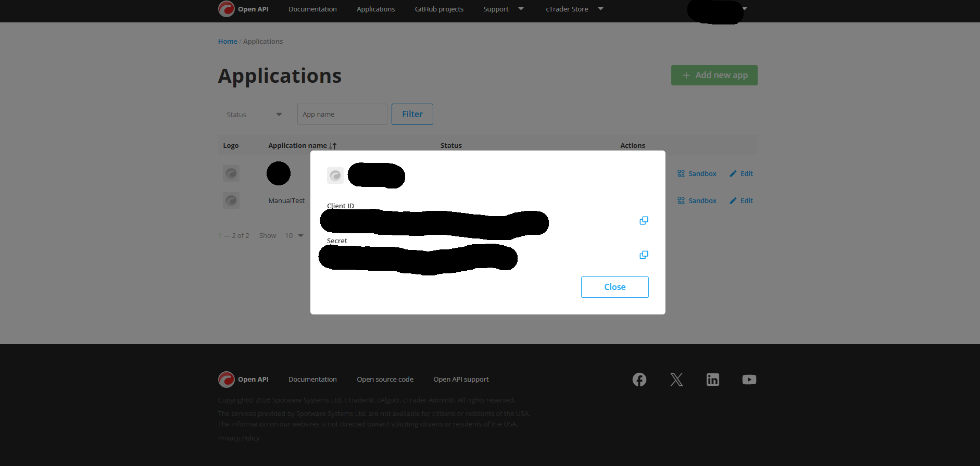Click the Open API logo in header
This screenshot has height=466, width=980.
243,9
